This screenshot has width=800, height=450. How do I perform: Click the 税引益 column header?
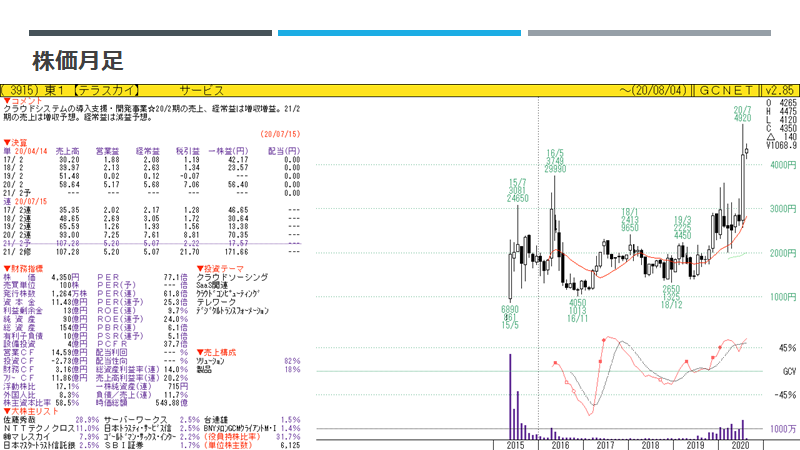click(x=187, y=151)
